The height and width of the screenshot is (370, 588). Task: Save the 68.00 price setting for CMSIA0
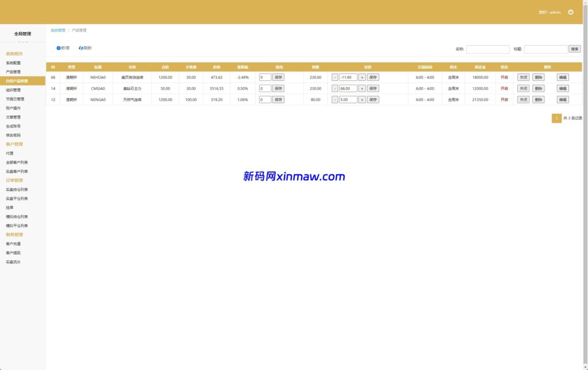click(373, 88)
